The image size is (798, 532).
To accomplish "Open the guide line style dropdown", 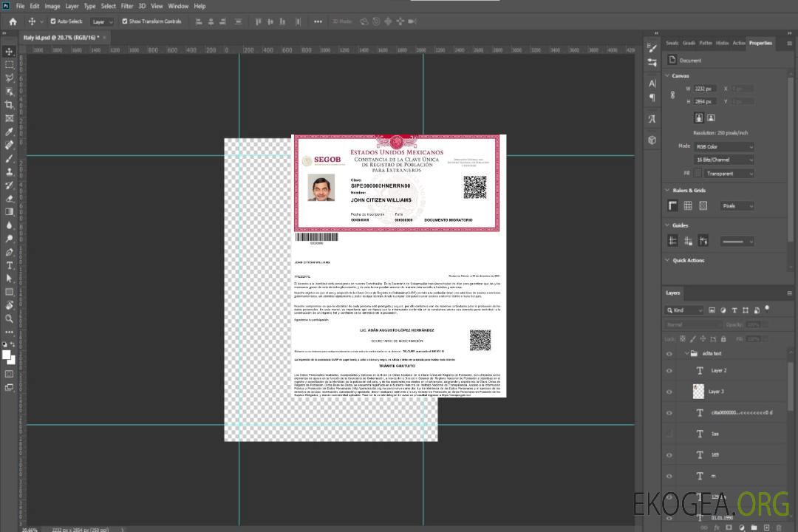I will point(737,242).
